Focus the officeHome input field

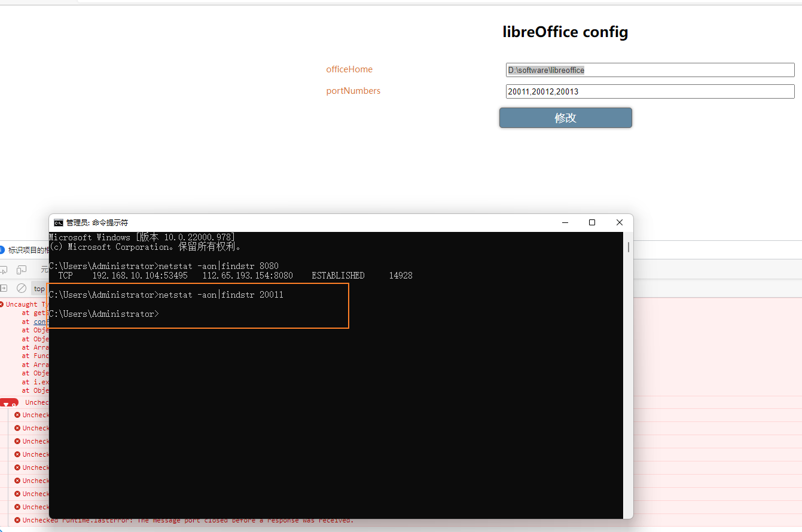650,70
